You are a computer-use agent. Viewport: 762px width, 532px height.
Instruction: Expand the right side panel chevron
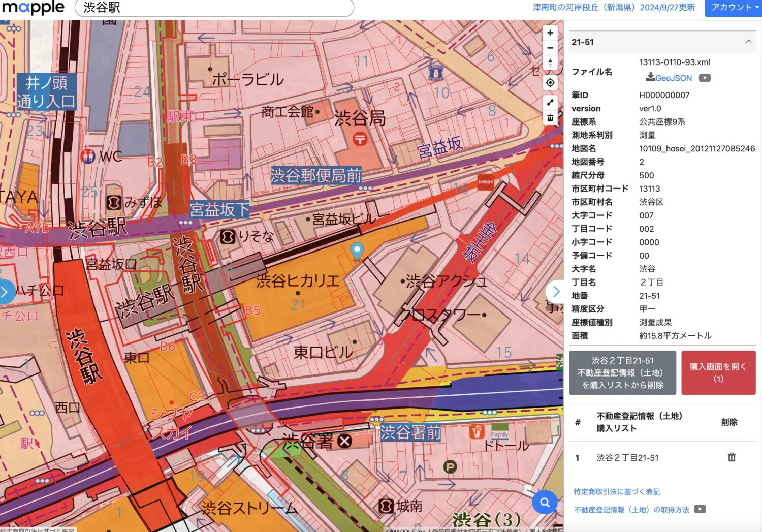tap(556, 291)
